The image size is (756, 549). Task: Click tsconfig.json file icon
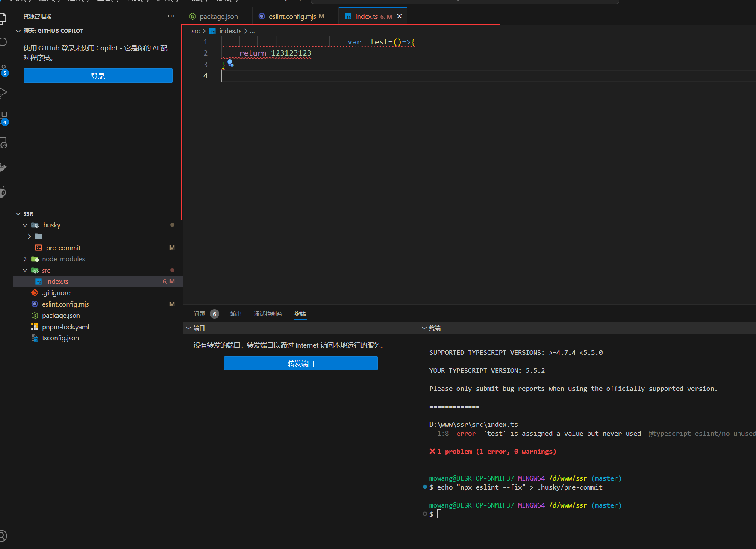click(35, 338)
